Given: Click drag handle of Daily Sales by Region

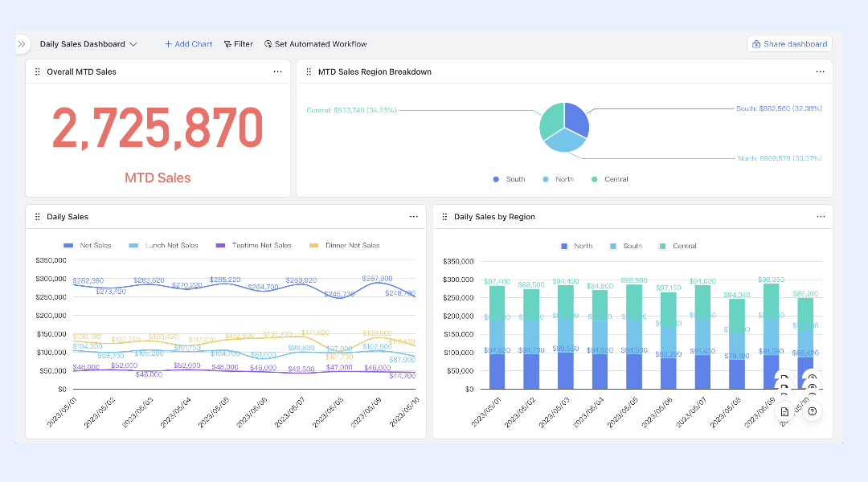Looking at the screenshot, I should (444, 217).
